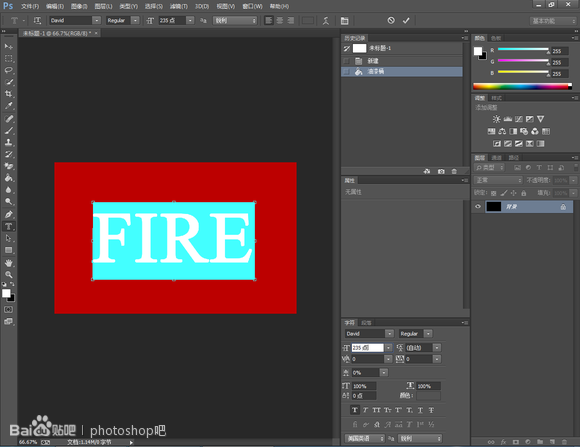Open the History panel flyout menu
Screen dimensions: 580x447
click(465, 38)
